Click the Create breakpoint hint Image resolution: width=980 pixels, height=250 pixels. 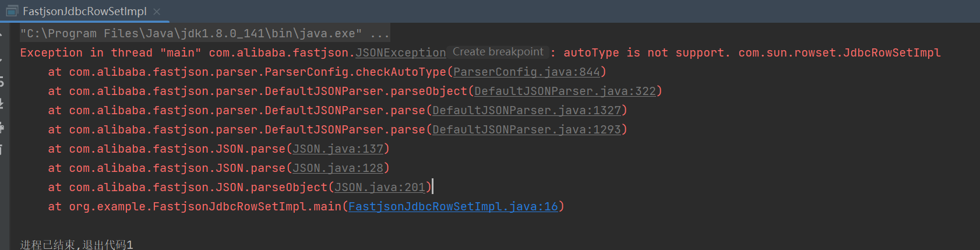498,52
